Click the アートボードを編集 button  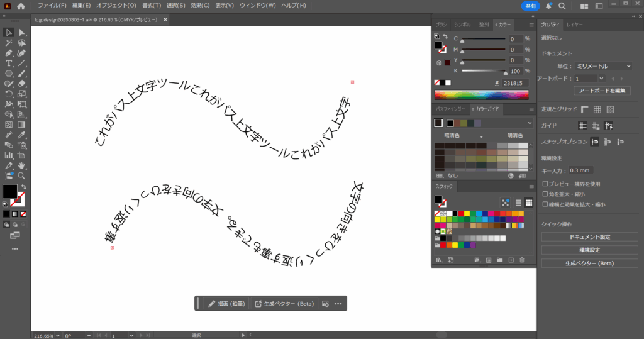[602, 91]
